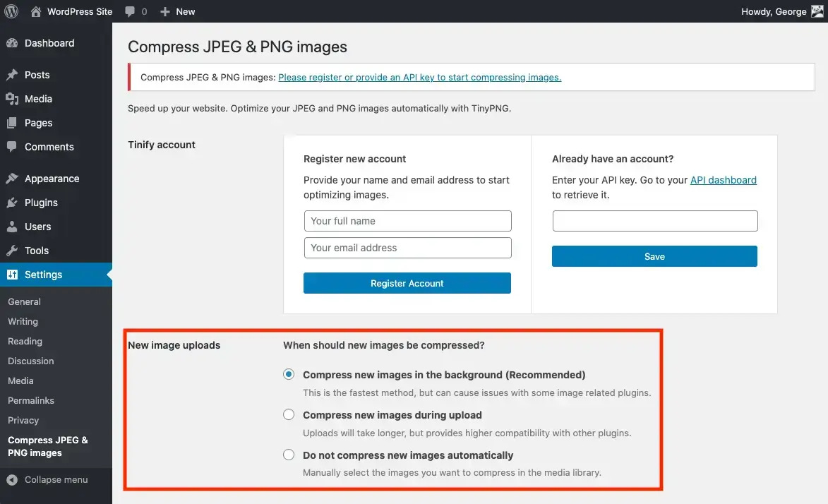Open Writing settings submenu
The height and width of the screenshot is (504, 828).
[23, 322]
